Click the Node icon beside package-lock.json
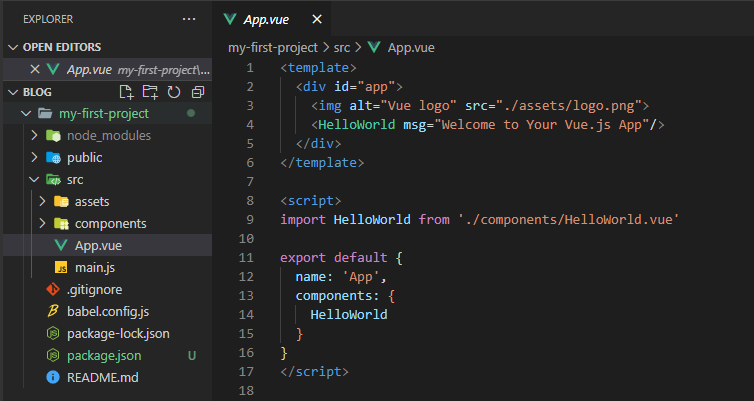Image resolution: width=754 pixels, height=401 pixels. (53, 333)
